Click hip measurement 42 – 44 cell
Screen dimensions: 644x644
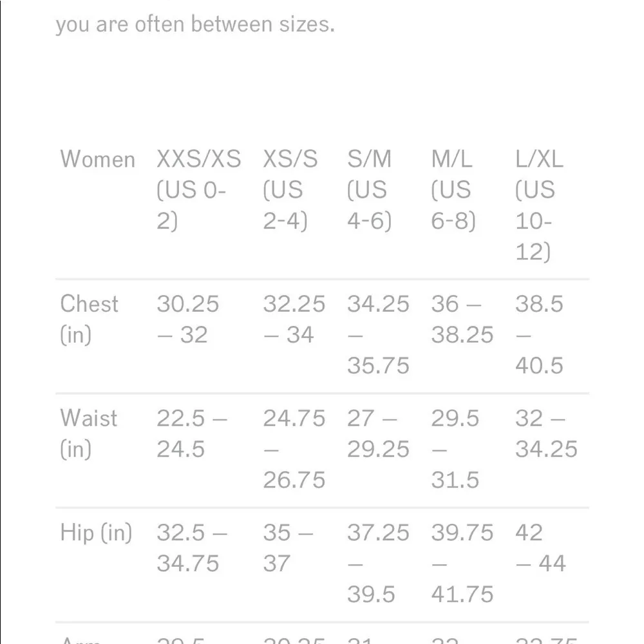[540, 547]
